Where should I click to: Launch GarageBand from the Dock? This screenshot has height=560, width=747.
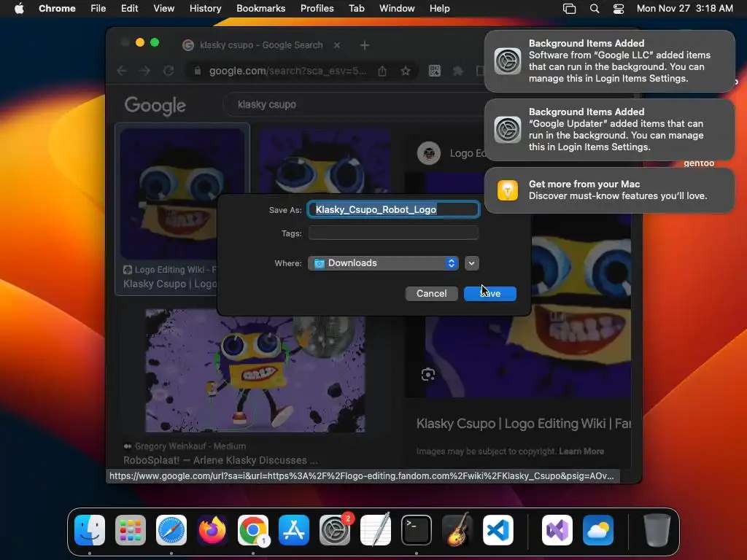tap(457, 529)
